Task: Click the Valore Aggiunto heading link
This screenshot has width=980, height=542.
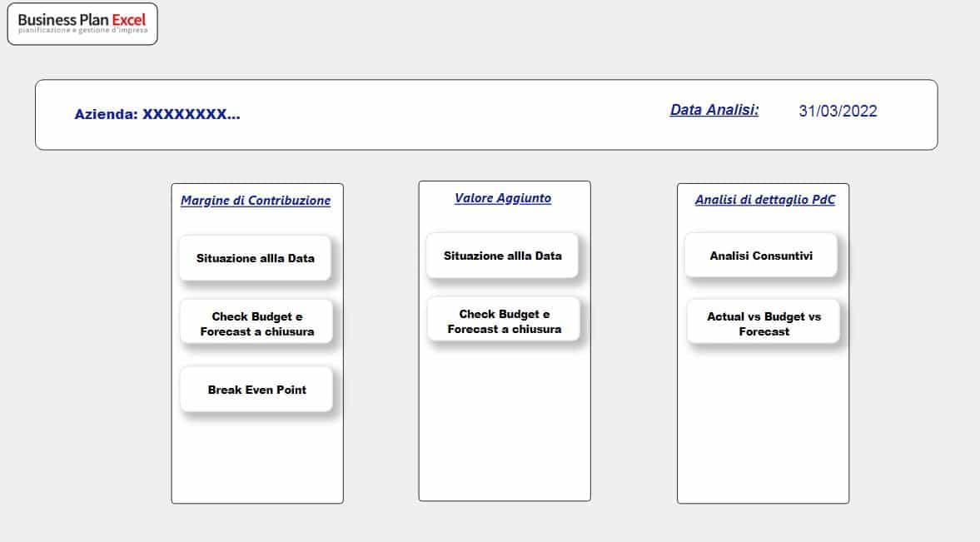Action: tap(503, 198)
